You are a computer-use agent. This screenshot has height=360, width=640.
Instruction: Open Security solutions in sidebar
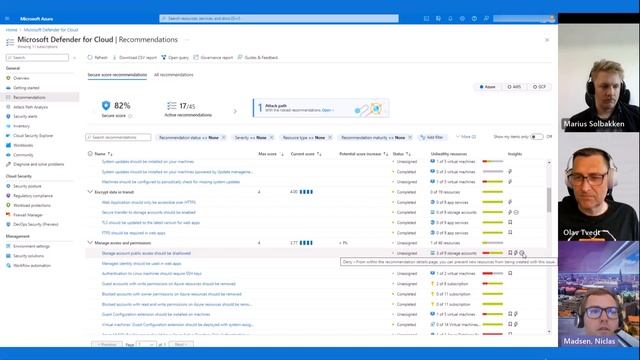[x=28, y=256]
